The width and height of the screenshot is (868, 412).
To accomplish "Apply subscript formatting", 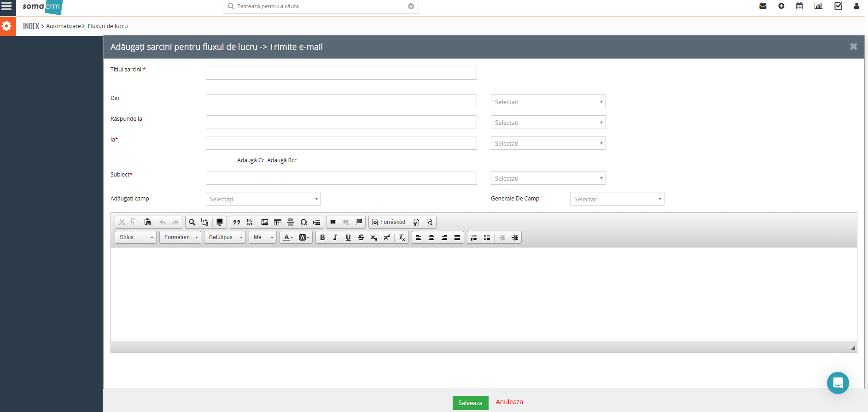I will (x=374, y=237).
